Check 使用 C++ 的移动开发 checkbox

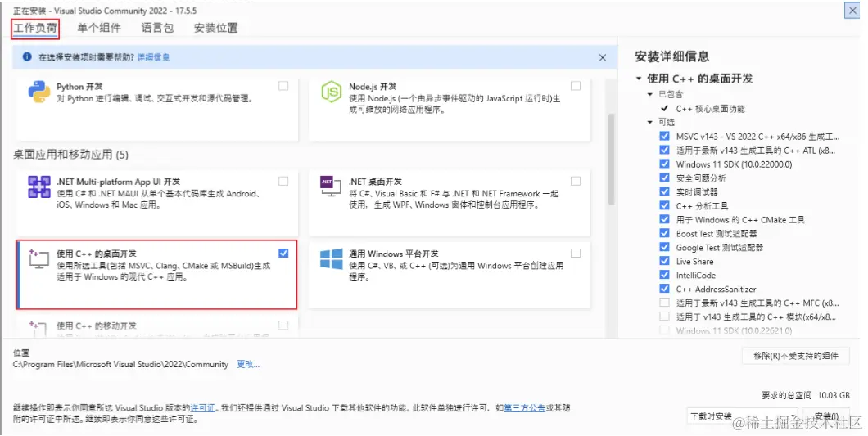click(x=283, y=326)
